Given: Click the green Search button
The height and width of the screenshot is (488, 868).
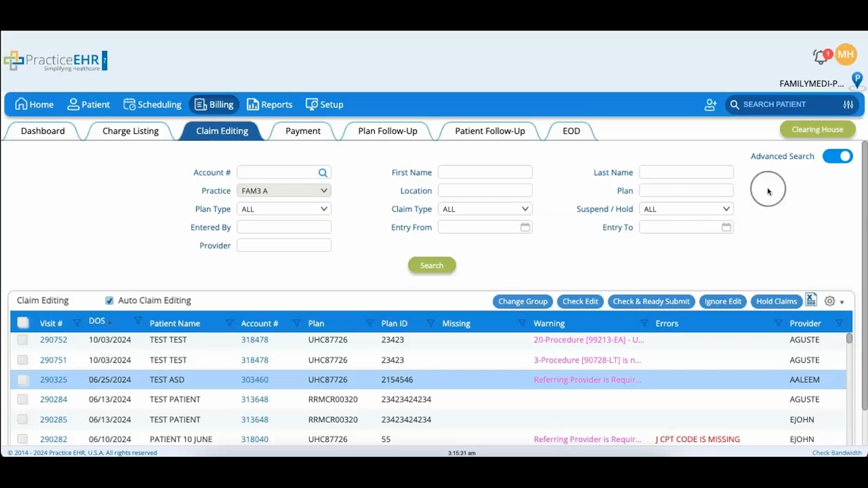Looking at the screenshot, I should click(432, 266).
